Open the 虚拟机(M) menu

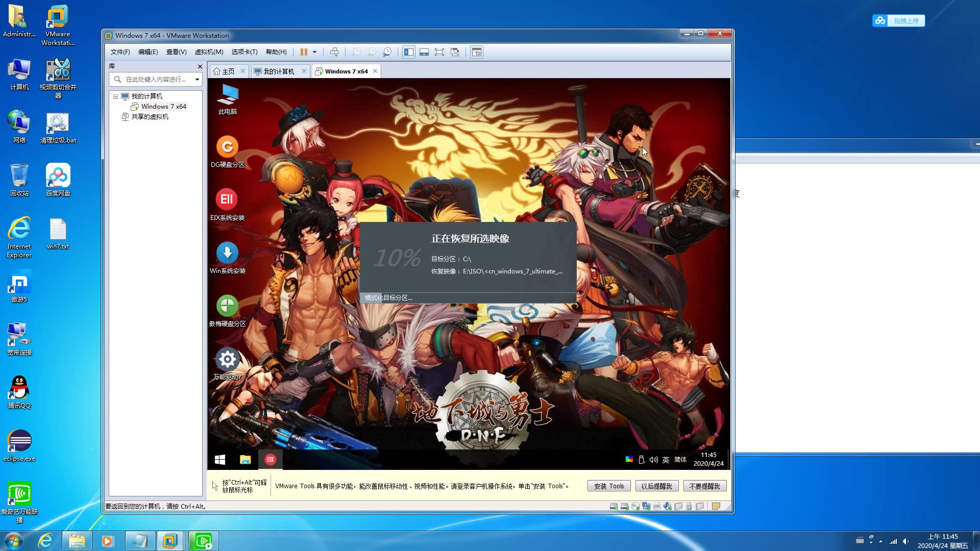(210, 52)
